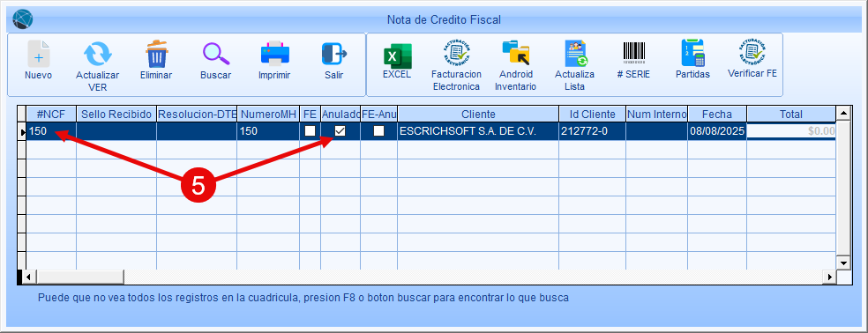Click the Actualizar VER refresh icon
This screenshot has width=868, height=333.
click(97, 55)
